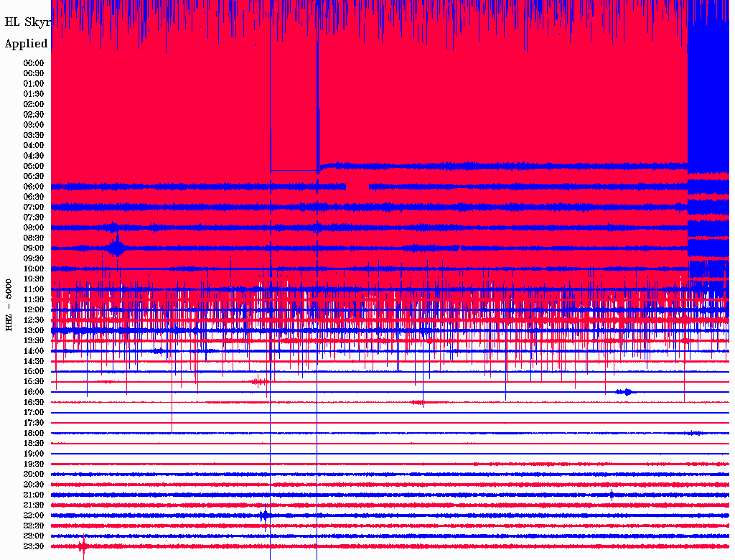Screen dimensions: 735x560
Task: Click the 04:30 time label
Action: 34,156
